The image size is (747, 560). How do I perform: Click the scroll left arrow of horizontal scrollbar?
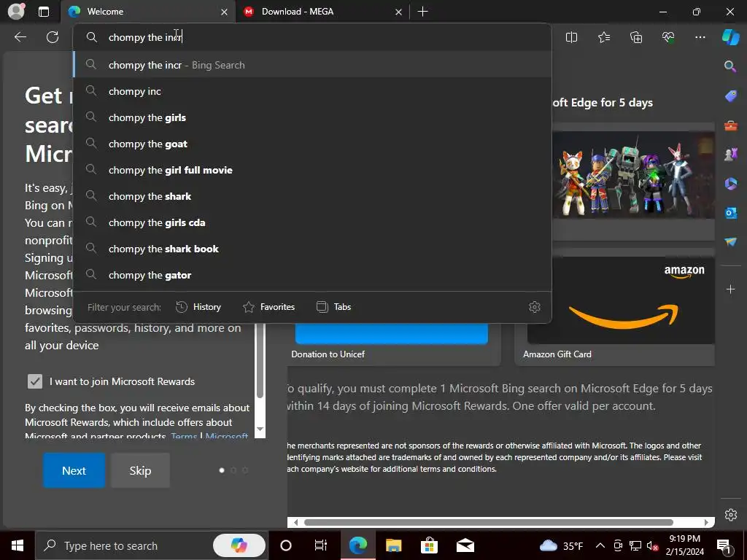pyautogui.click(x=295, y=522)
